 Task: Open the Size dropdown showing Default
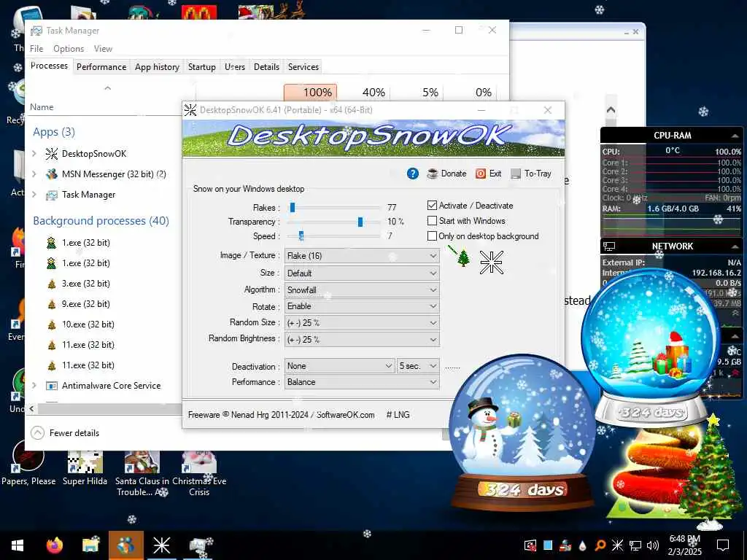click(x=362, y=273)
